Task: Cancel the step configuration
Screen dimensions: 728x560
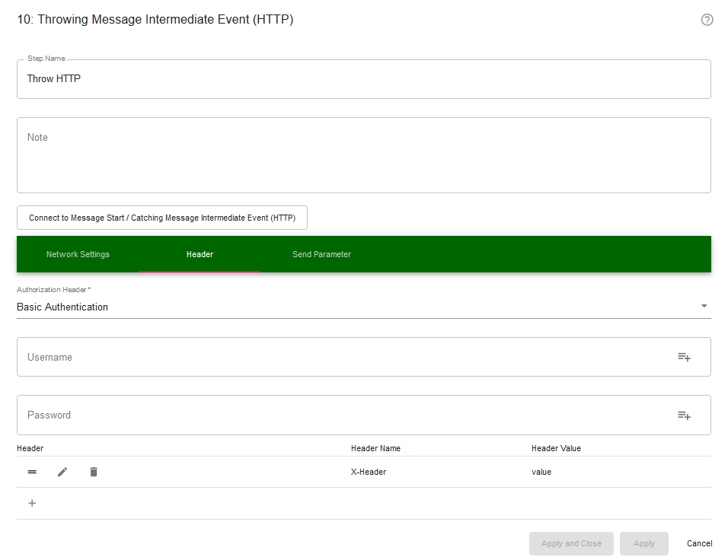Action: [698, 543]
